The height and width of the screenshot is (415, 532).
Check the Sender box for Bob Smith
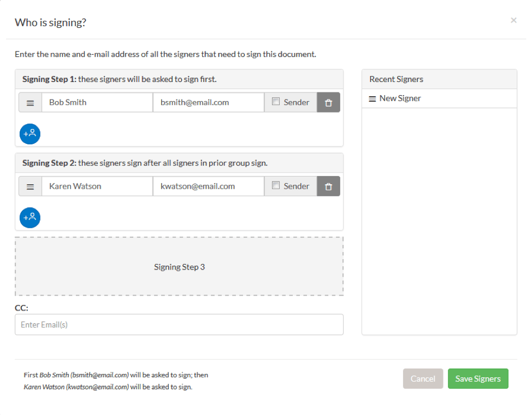point(276,101)
